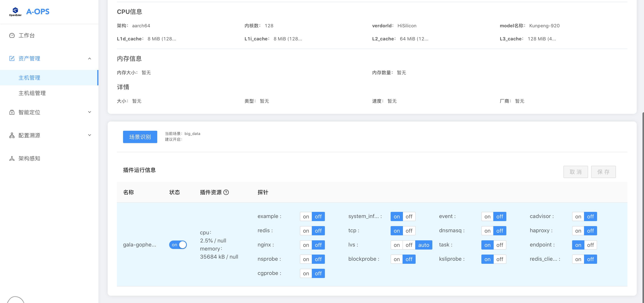Image resolution: width=644 pixels, height=303 pixels.
Task: Click the 保存 button
Action: pyautogui.click(x=603, y=172)
